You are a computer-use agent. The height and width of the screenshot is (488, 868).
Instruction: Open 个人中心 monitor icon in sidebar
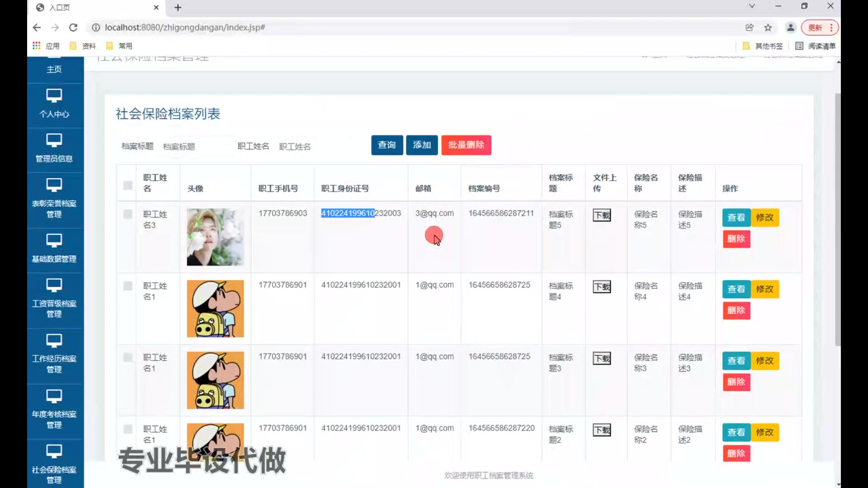coord(54,96)
